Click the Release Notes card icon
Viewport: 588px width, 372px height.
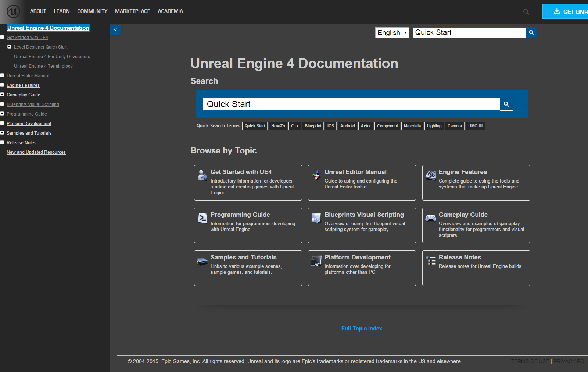point(431,261)
